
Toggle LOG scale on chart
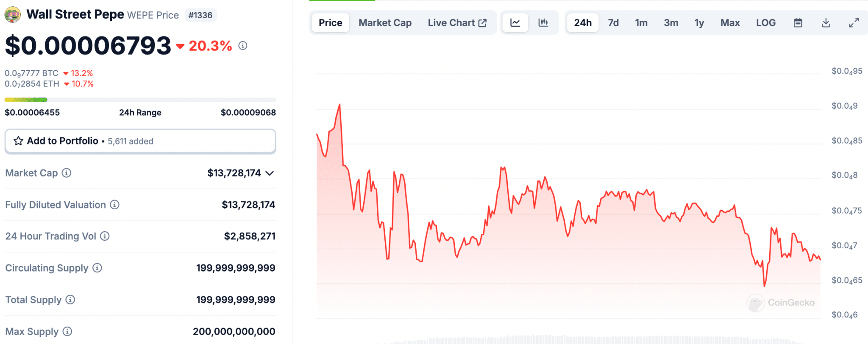[766, 23]
